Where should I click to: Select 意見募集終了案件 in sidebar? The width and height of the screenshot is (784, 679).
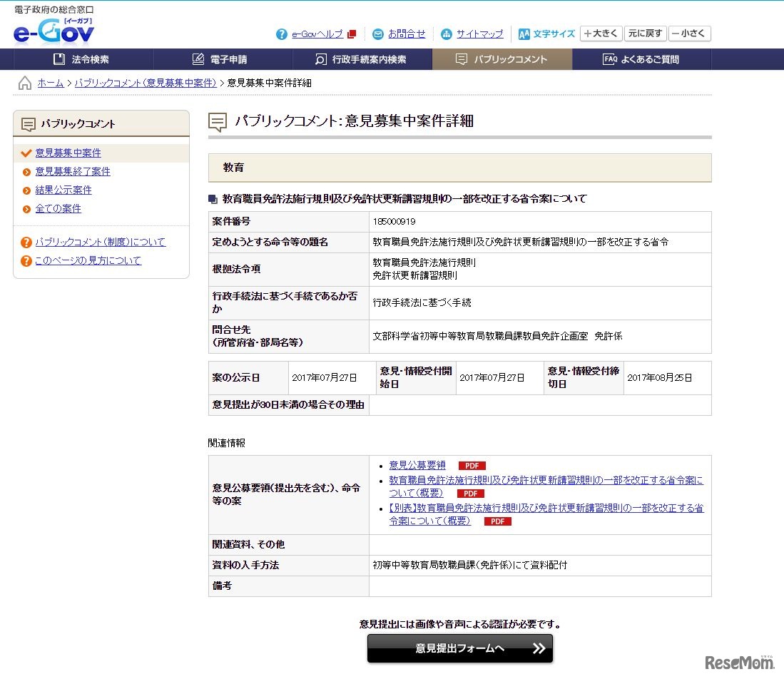pyautogui.click(x=73, y=171)
